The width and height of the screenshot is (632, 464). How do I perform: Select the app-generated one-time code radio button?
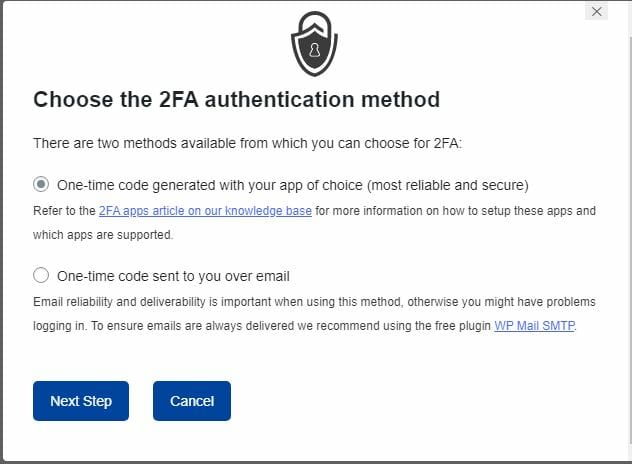tap(41, 185)
